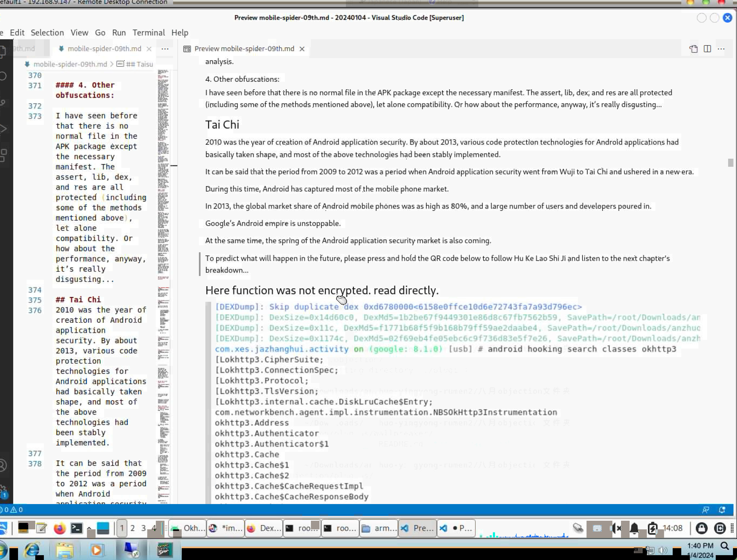Toggle muted volume icon in Linux panel
Screen dimensions: 737x560
click(x=616, y=528)
